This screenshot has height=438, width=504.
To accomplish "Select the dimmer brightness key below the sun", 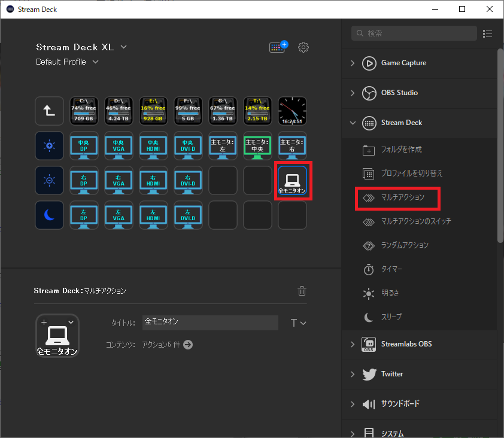I will (49, 180).
